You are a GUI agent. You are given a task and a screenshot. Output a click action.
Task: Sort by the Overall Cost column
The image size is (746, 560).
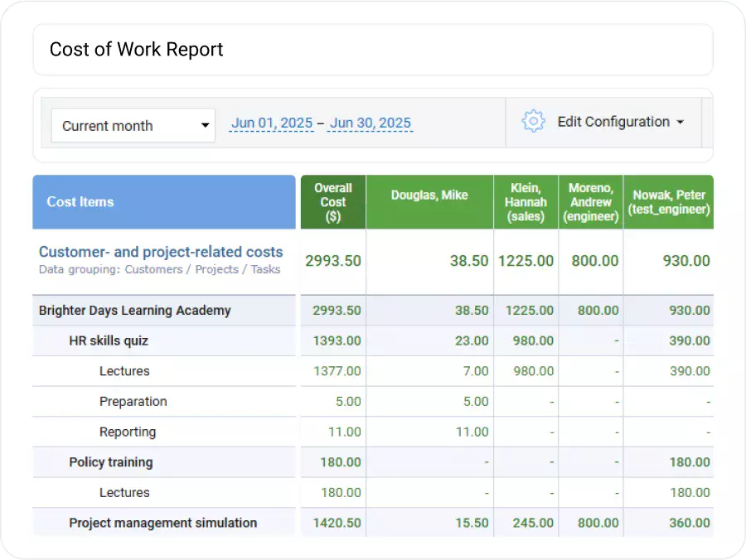coord(332,201)
